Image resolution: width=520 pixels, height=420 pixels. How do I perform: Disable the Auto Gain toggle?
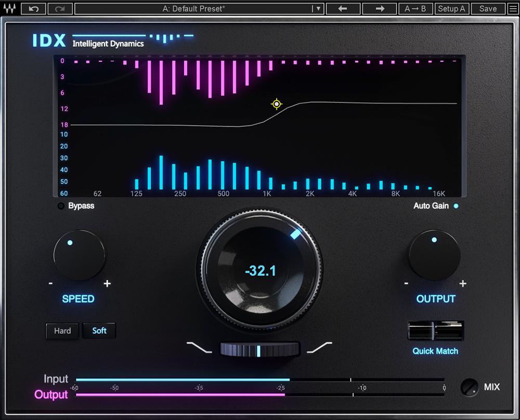(456, 206)
